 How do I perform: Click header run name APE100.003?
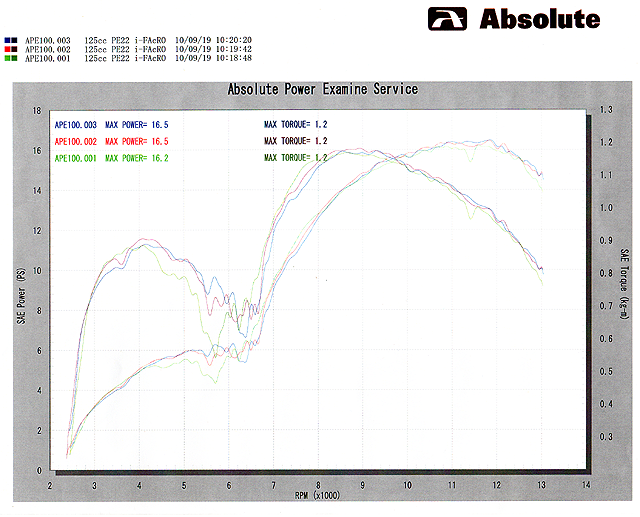pyautogui.click(x=48, y=40)
